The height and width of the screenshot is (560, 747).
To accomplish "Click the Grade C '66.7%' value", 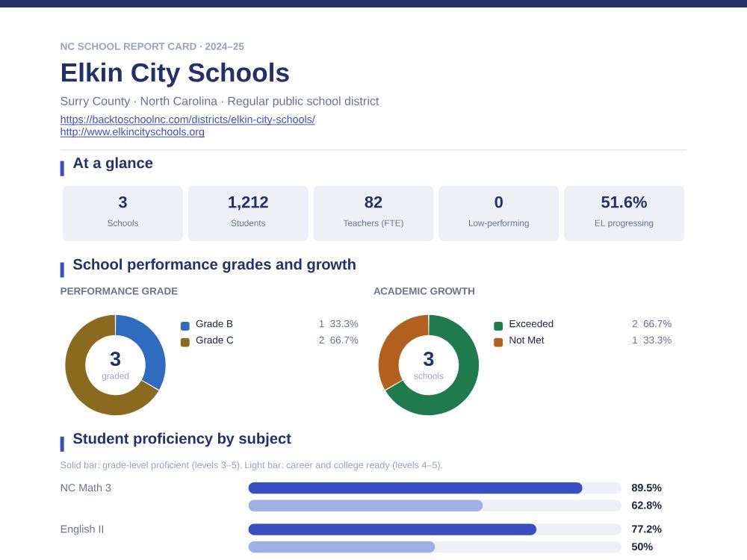I will click(344, 340).
